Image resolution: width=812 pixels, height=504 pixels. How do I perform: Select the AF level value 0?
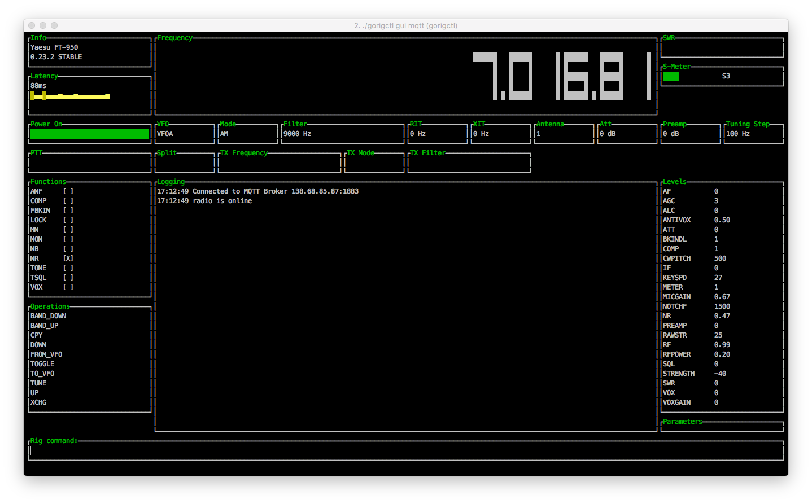[716, 191]
